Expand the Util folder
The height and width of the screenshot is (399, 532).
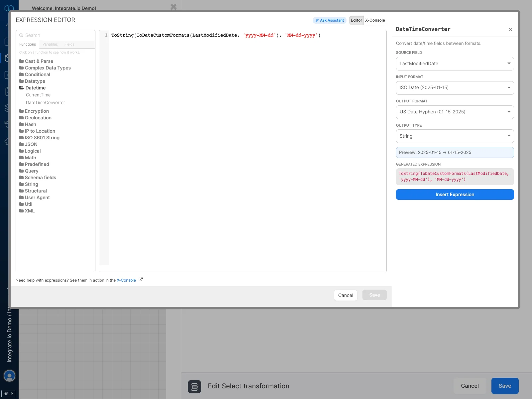coord(26,204)
